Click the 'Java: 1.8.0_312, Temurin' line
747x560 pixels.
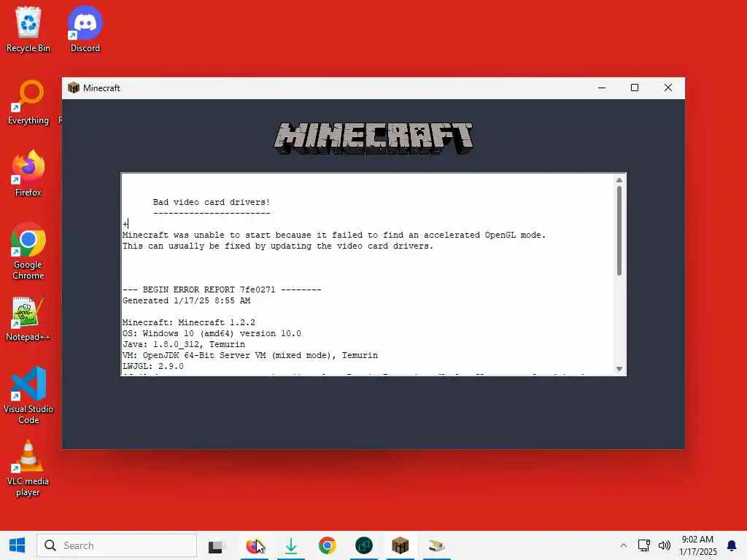pos(183,344)
